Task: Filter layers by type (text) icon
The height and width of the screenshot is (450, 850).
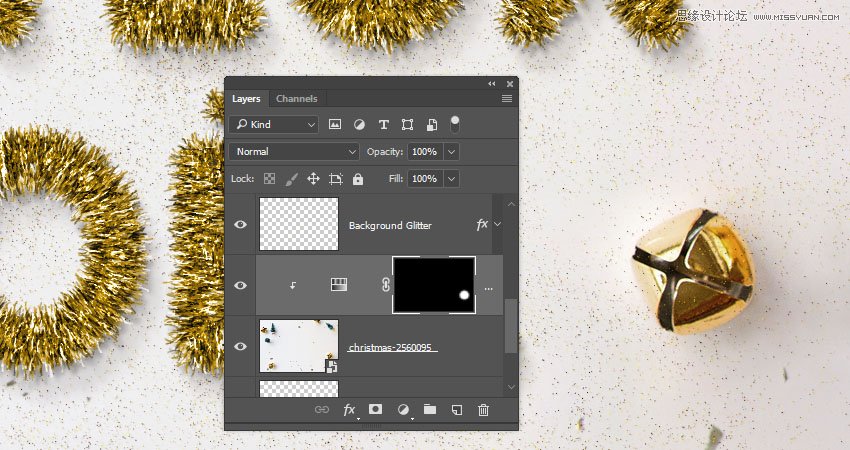Action: point(383,125)
